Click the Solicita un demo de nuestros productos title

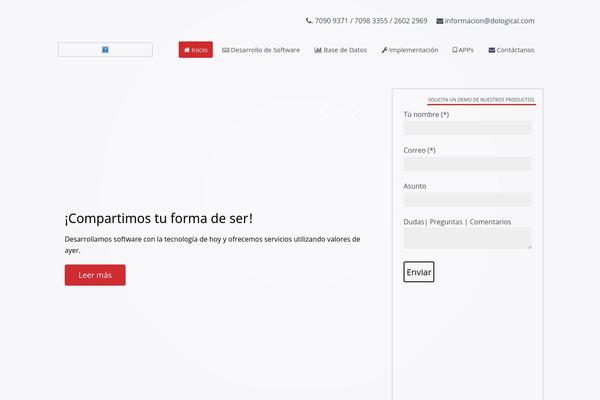pyautogui.click(x=481, y=100)
